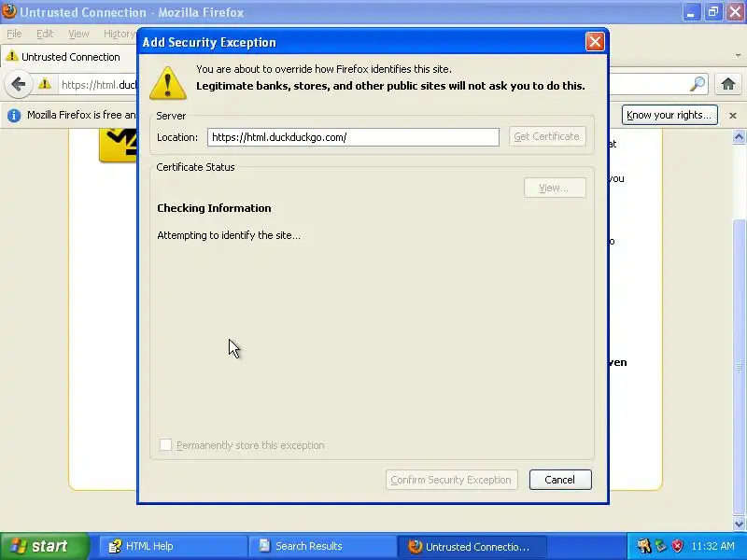Click the blue info icon on notification bar
This screenshot has width=747, height=560.
point(14,115)
